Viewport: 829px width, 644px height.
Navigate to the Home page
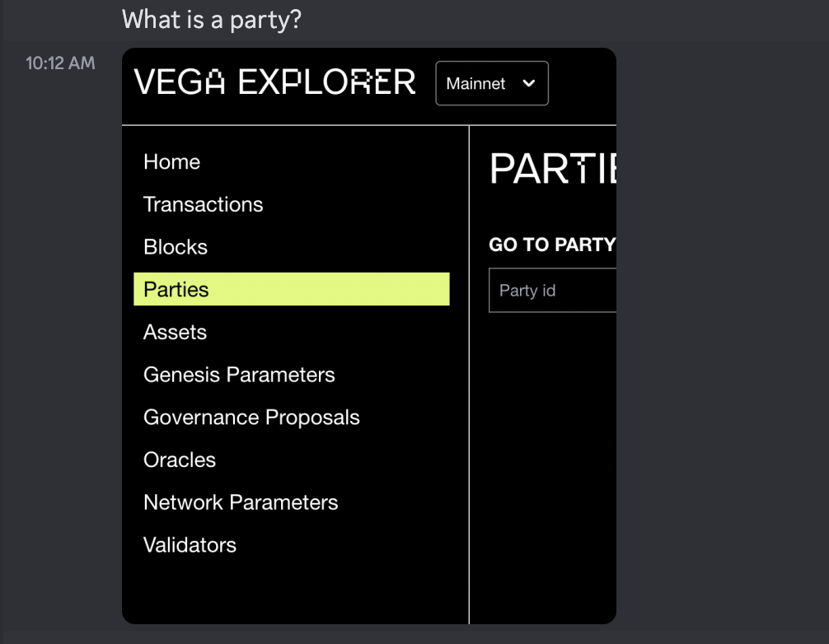(171, 161)
